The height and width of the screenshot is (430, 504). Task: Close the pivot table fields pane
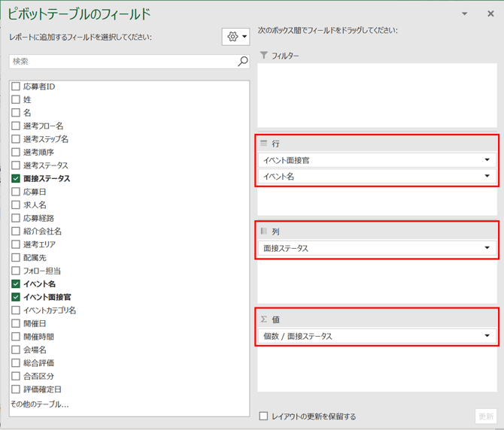pos(490,14)
